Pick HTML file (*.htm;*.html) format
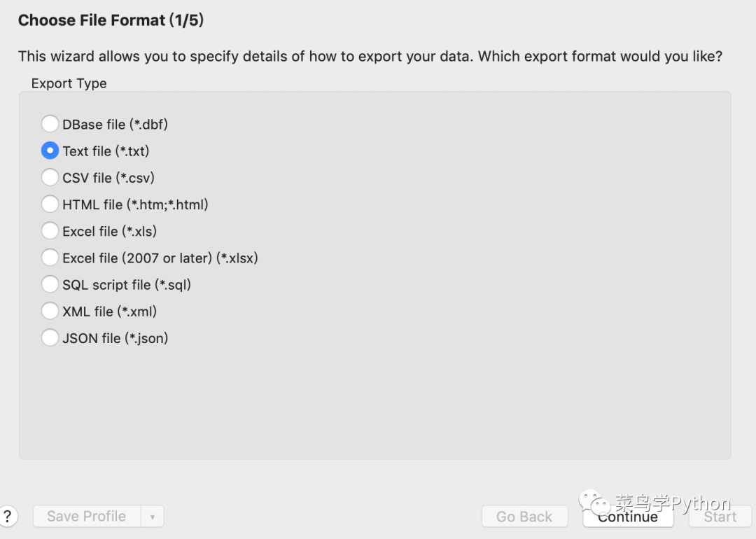 click(50, 204)
